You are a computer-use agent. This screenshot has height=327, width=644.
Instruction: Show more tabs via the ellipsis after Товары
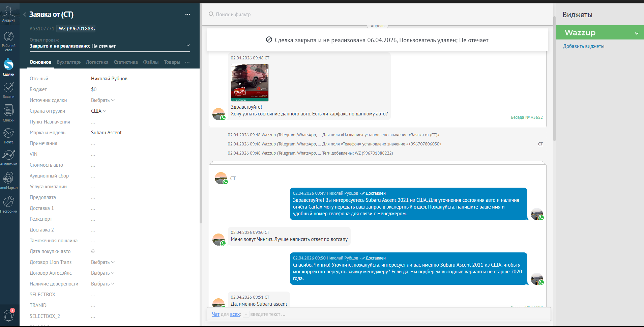[x=187, y=62]
